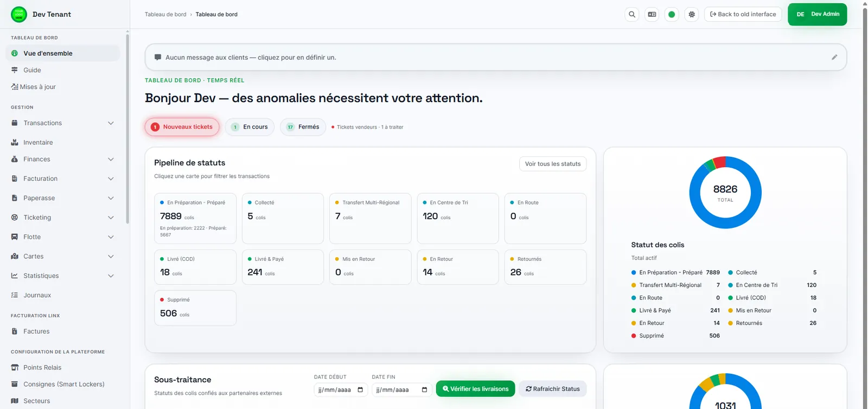The image size is (868, 409).
Task: Filter by Collecté pipeline card
Action: [x=283, y=219]
